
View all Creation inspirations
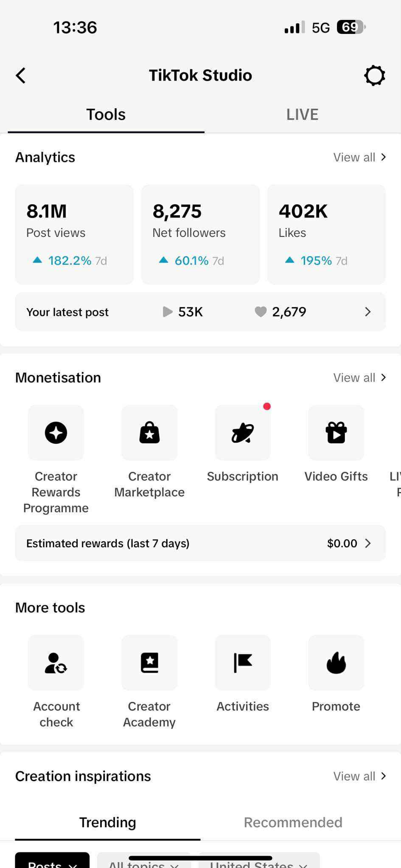(x=359, y=776)
